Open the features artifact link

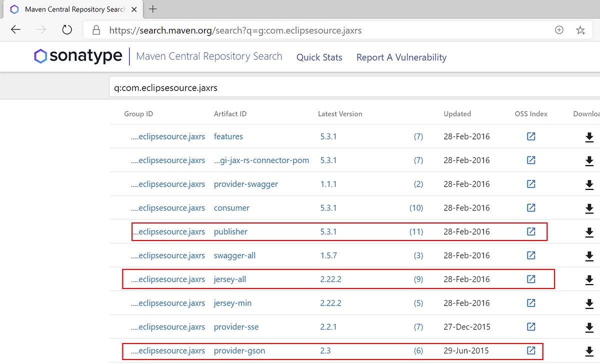coord(228,136)
